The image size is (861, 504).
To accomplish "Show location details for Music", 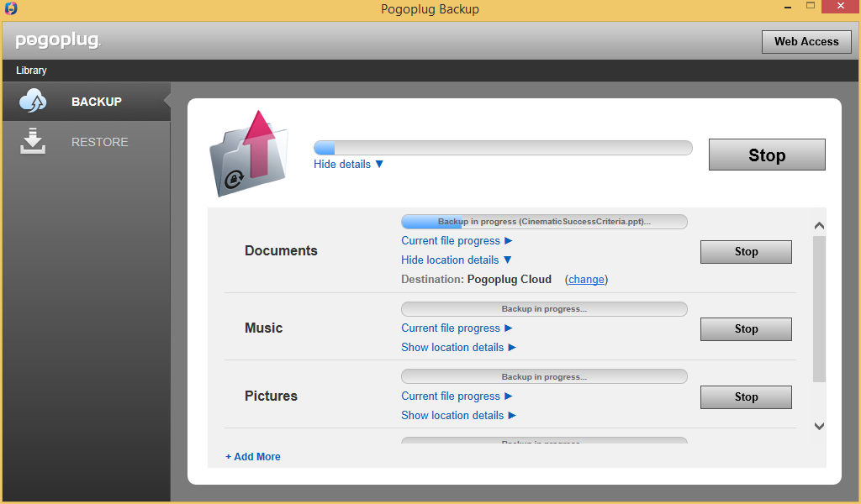I will [458, 347].
